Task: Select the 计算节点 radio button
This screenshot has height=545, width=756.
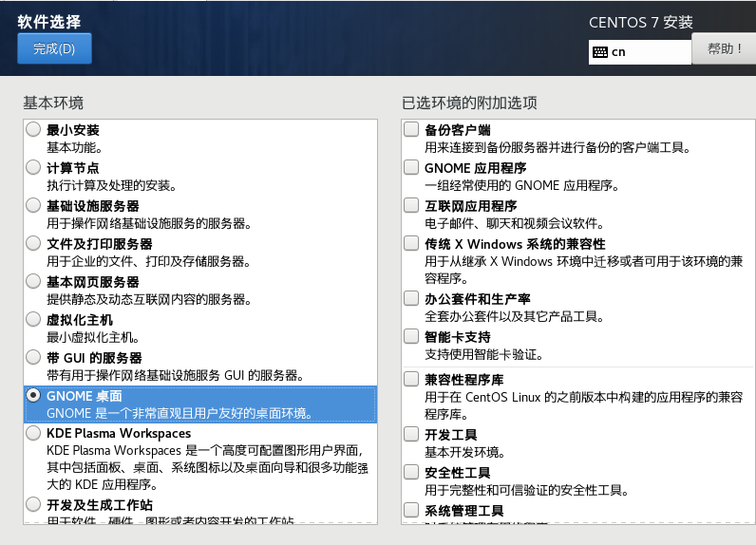Action: [x=33, y=167]
